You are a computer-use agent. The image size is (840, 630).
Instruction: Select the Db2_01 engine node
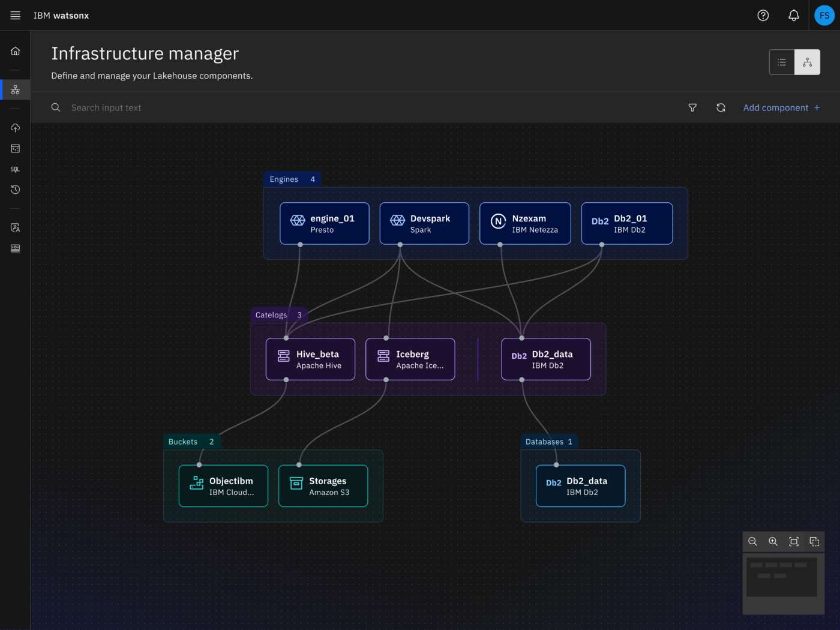coord(627,224)
